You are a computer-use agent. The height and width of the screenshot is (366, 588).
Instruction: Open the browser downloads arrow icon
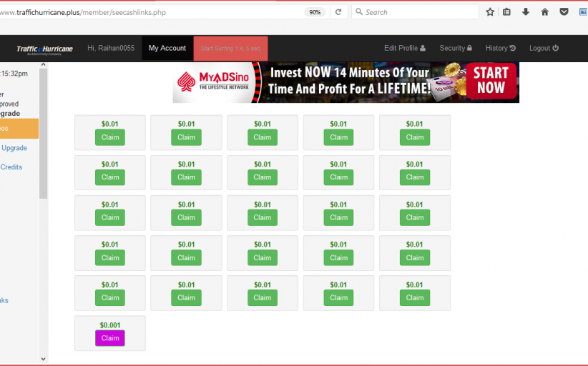(526, 12)
